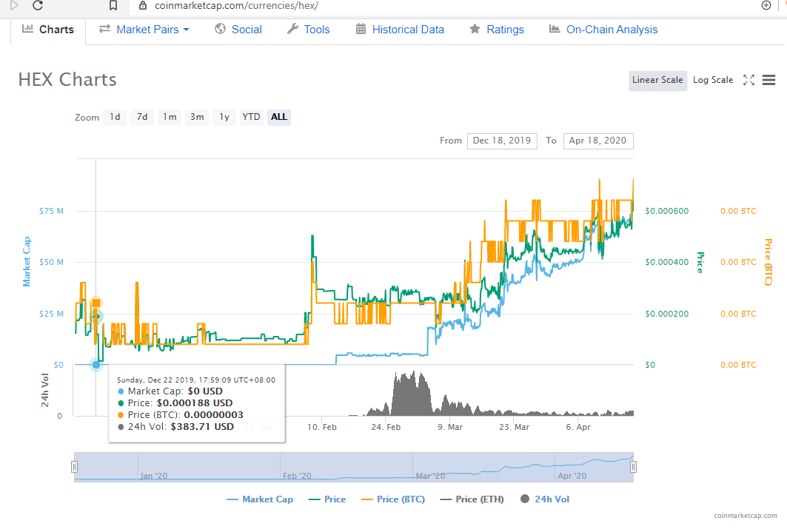Screen dimensions: 787x532
Task: Click the bookmark icon beside the address bar
Action: coord(114,7)
